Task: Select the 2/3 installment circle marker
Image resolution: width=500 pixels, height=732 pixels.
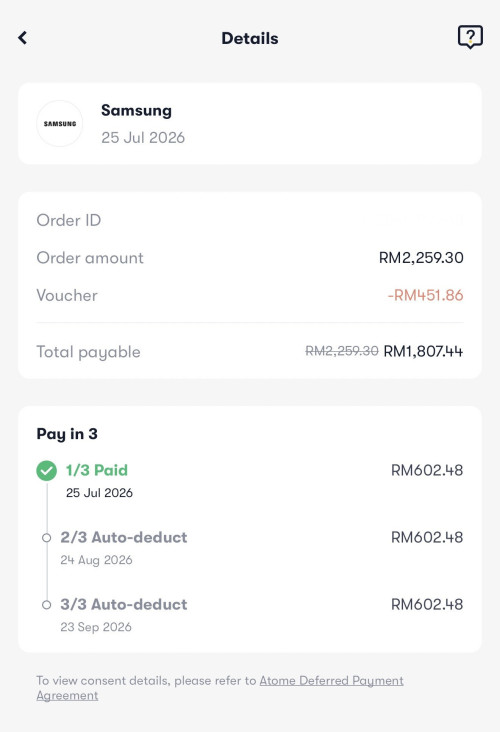Action: [46, 538]
